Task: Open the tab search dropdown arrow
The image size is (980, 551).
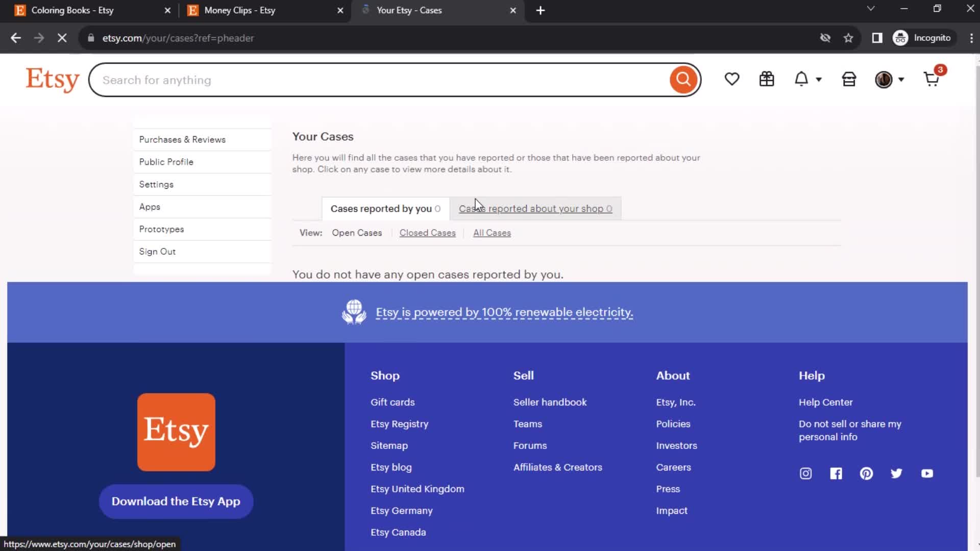Action: (871, 9)
